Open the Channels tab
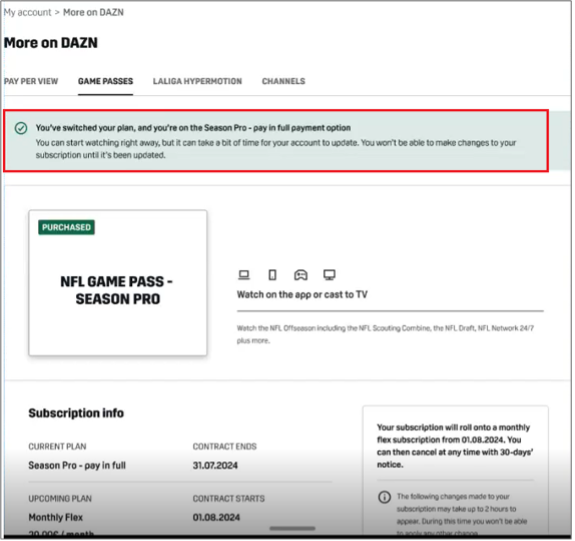Viewport: 575px width, 541px height. (284, 81)
